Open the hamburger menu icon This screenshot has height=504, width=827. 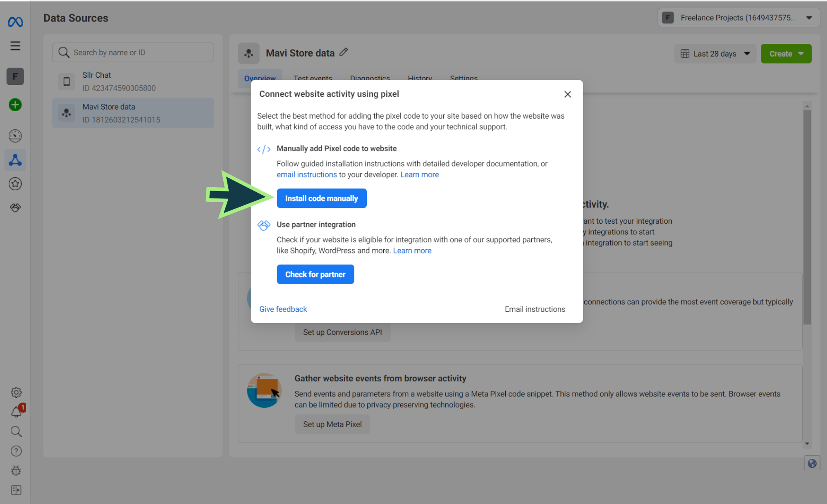(15, 46)
